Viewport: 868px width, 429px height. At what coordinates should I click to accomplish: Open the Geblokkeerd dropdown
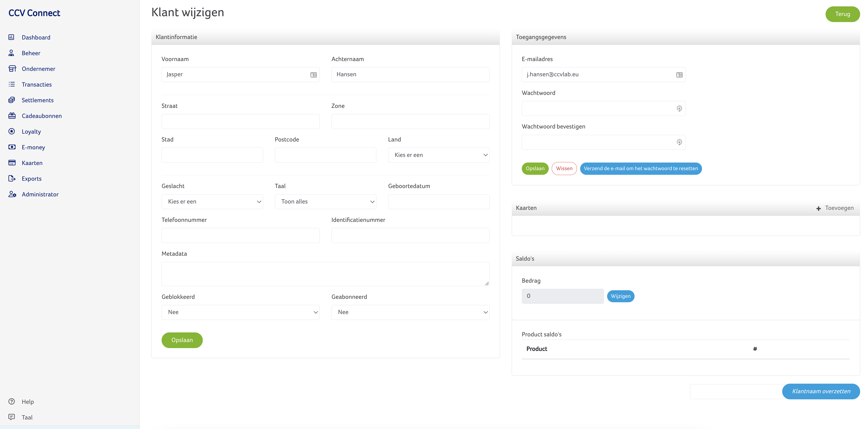pyautogui.click(x=240, y=312)
